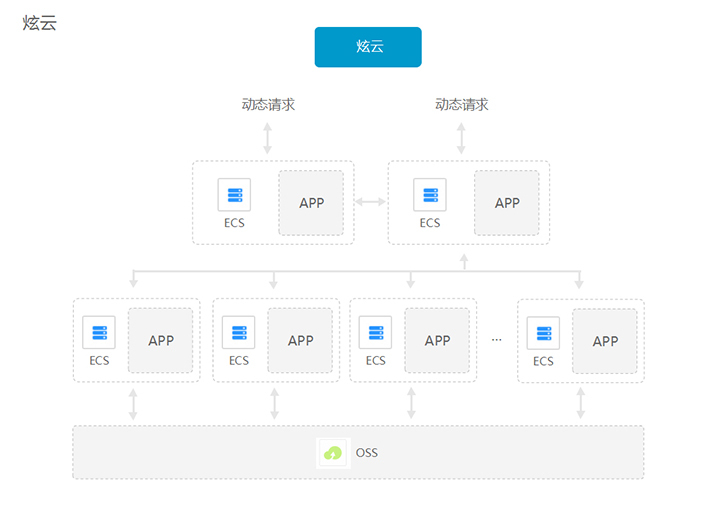Select APP box in last bottom-row group
Screen dimensions: 718x520
click(605, 341)
